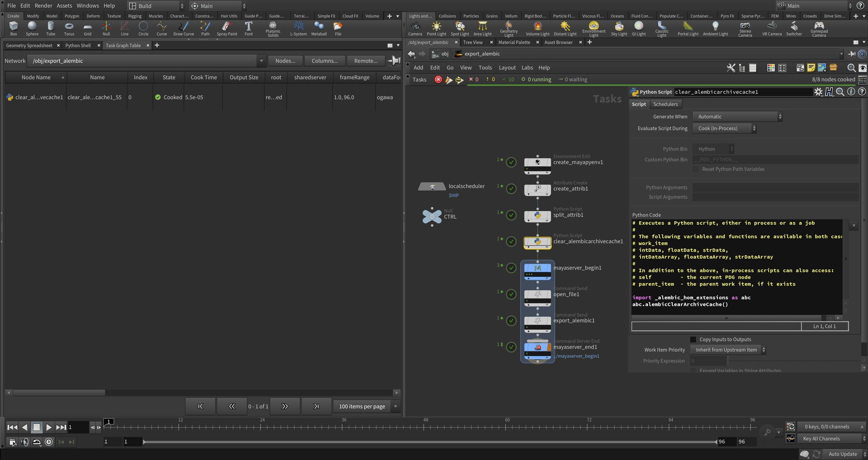Screen dimensions: 868x460
Task: Select the Null shelf tool
Action: tap(106, 28)
